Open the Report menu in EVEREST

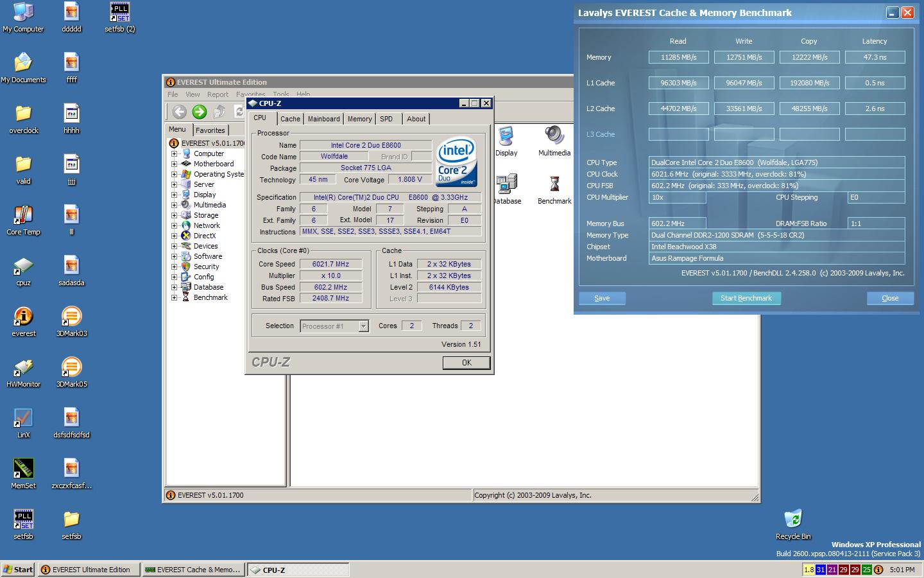tap(218, 94)
